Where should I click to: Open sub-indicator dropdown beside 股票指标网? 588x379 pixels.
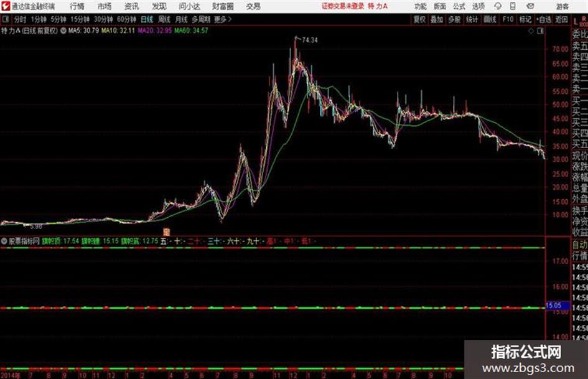[4, 241]
